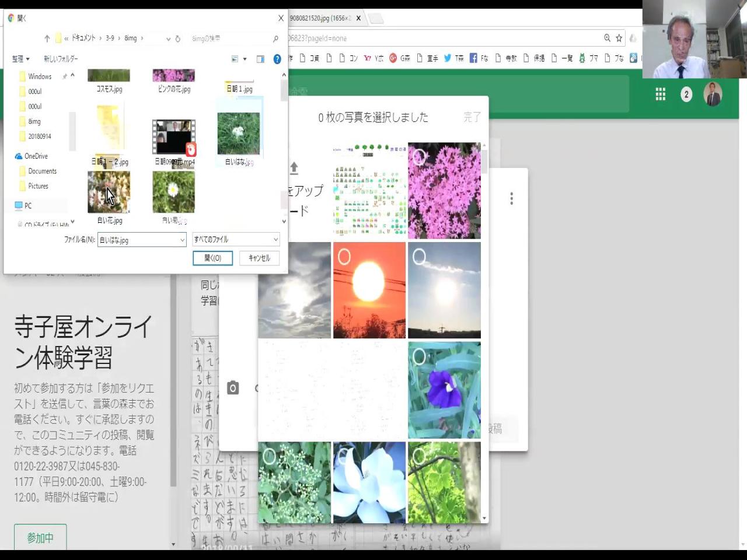
Task: Open a new Chrome tab
Action: [x=376, y=18]
